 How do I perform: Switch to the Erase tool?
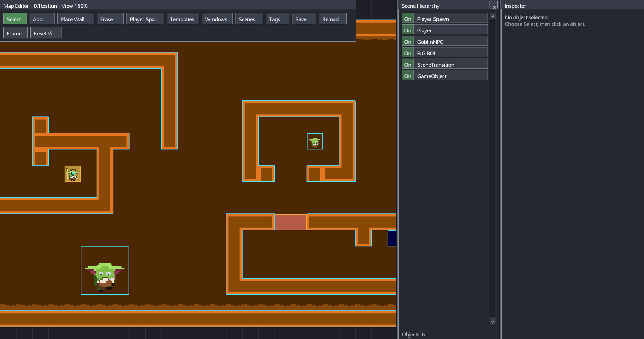[110, 19]
